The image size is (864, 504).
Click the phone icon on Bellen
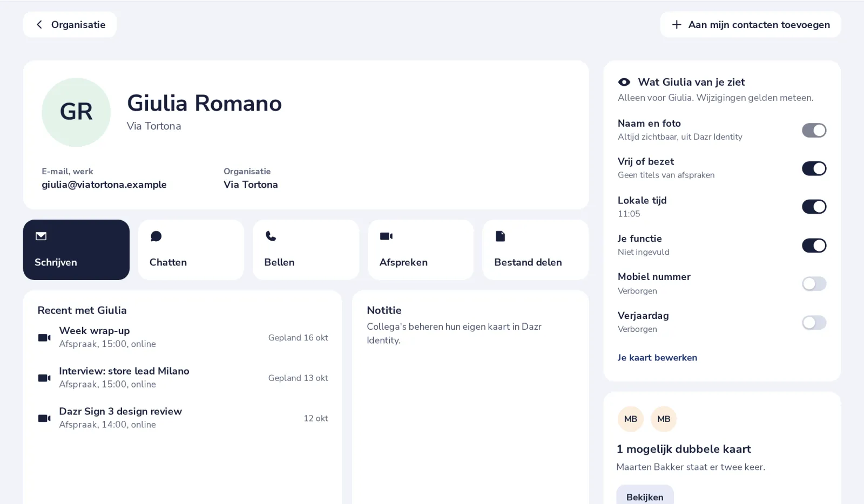point(271,236)
